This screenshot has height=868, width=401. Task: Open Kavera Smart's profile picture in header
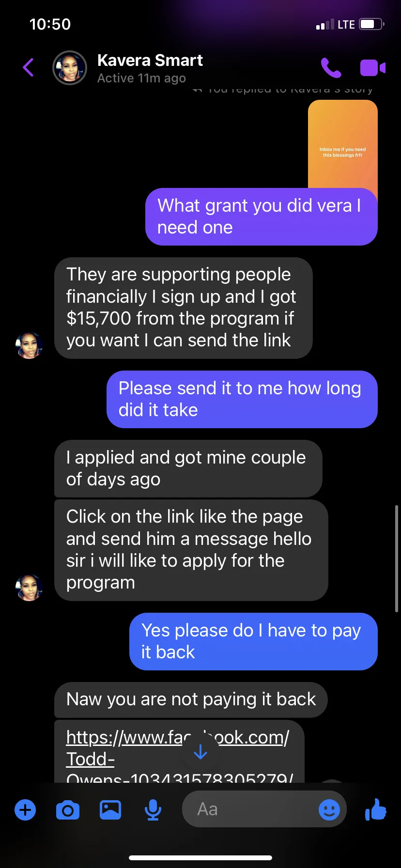70,68
